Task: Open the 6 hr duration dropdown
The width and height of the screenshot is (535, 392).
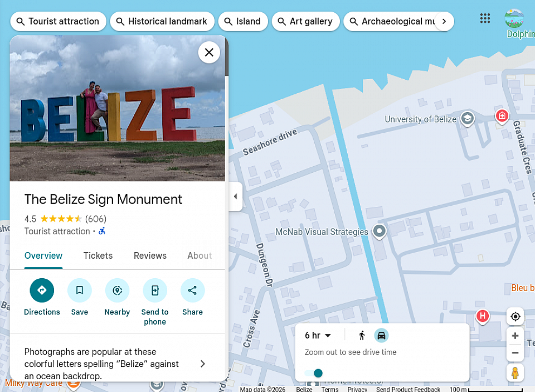Action: tap(318, 335)
